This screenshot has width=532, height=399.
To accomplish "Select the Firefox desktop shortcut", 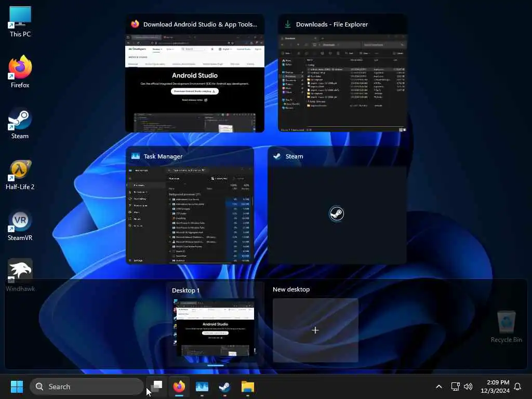I will tap(20, 72).
